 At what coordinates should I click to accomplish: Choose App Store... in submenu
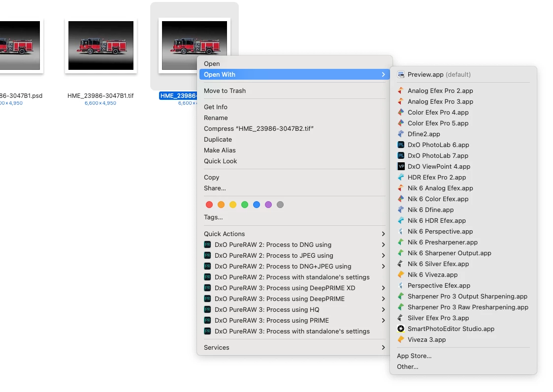[463, 356]
